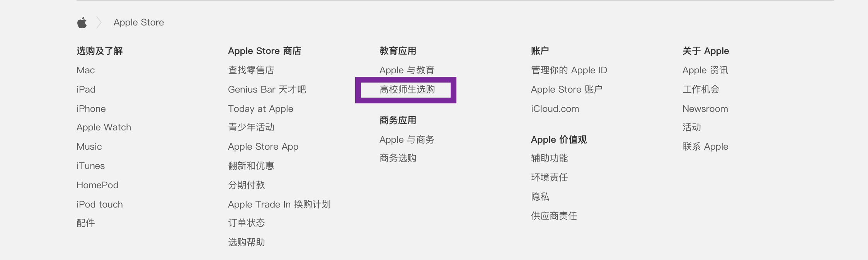Go to the iPhone link
The image size is (868, 260).
pos(91,109)
